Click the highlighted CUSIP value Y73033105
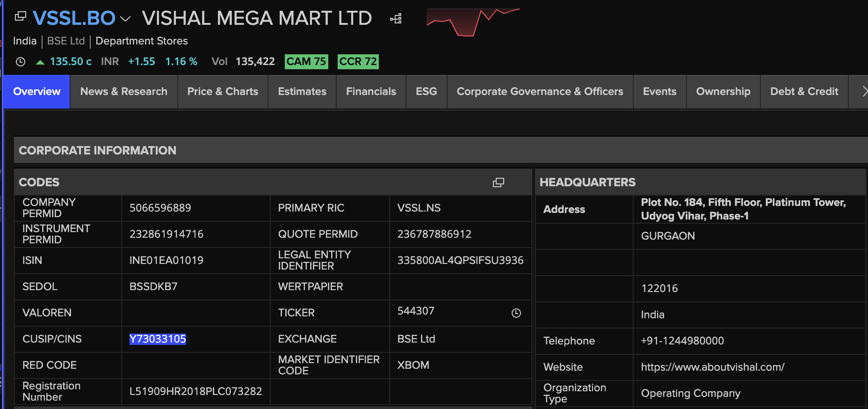868x409 pixels. click(158, 339)
